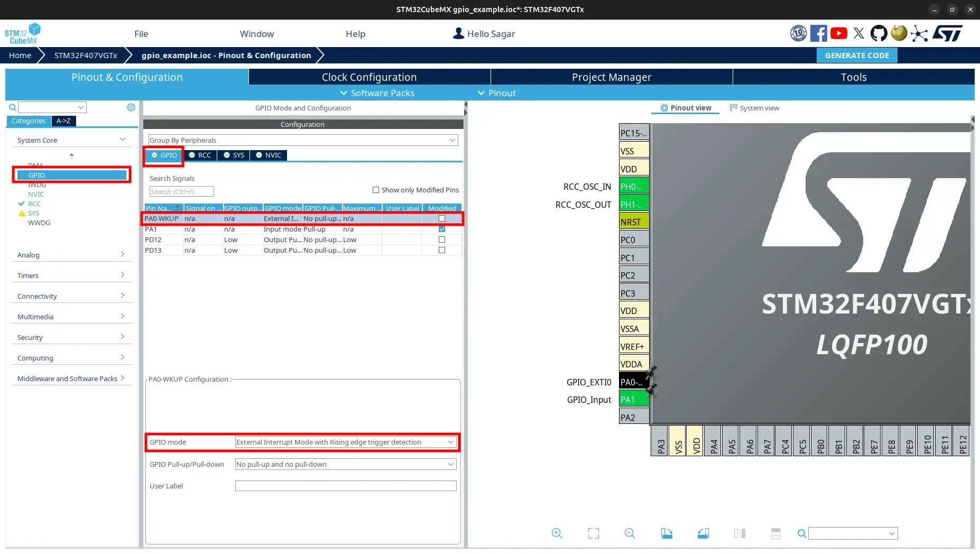Toggle horizontal split view icon

(775, 533)
